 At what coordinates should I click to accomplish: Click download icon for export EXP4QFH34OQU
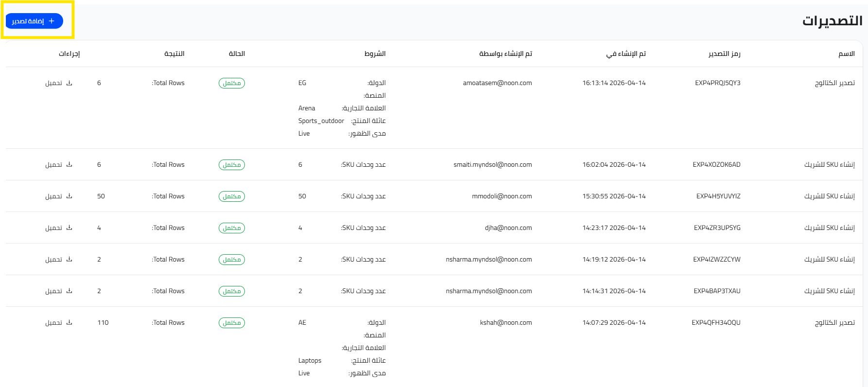coord(69,323)
